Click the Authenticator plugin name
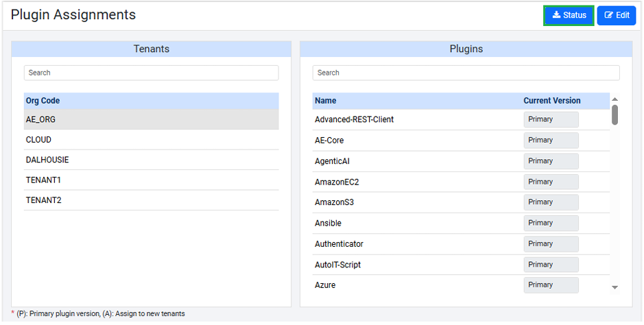 click(339, 244)
